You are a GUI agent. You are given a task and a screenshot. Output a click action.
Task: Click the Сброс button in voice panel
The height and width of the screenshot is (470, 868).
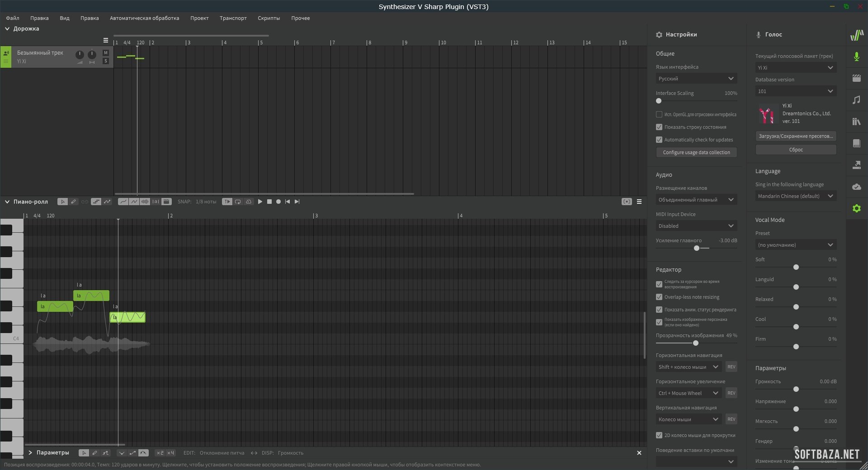coord(796,150)
